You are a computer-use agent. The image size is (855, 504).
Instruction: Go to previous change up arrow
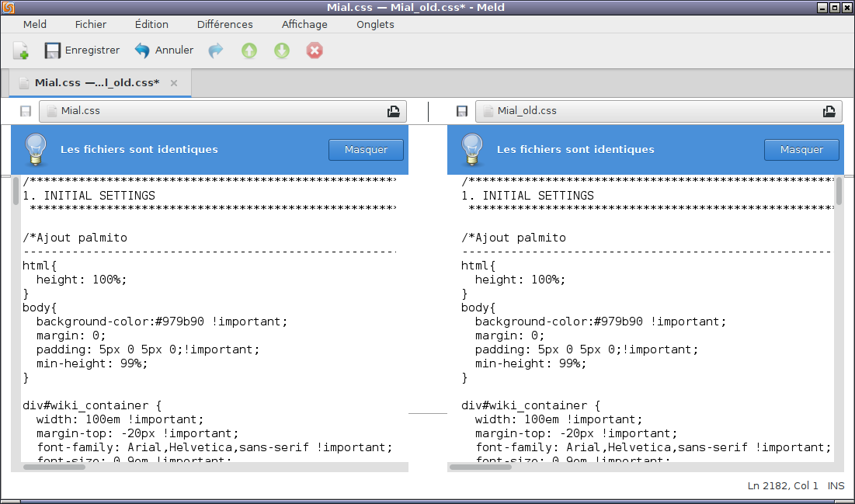tap(249, 50)
